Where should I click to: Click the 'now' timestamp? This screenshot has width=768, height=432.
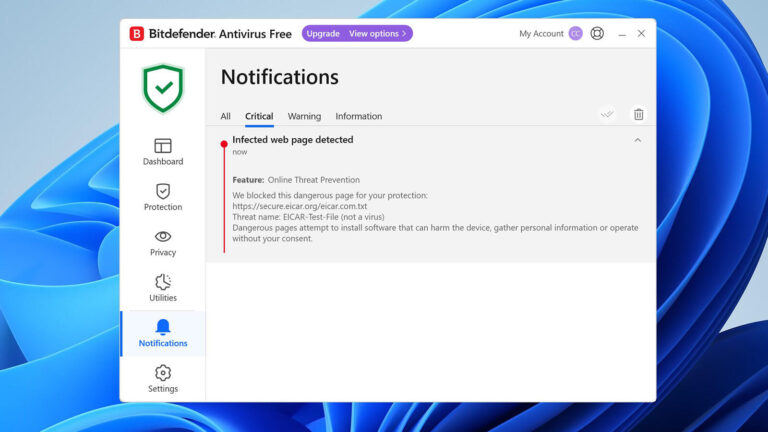point(240,152)
